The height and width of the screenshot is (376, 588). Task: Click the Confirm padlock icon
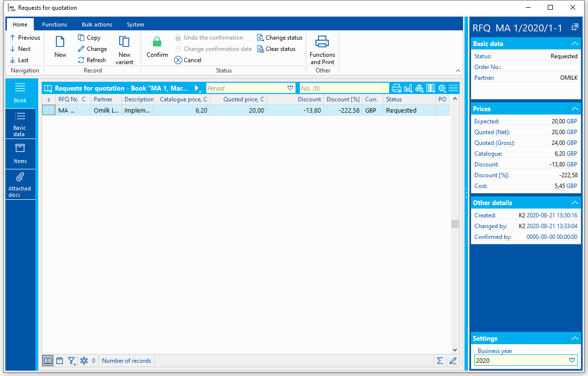point(157,43)
